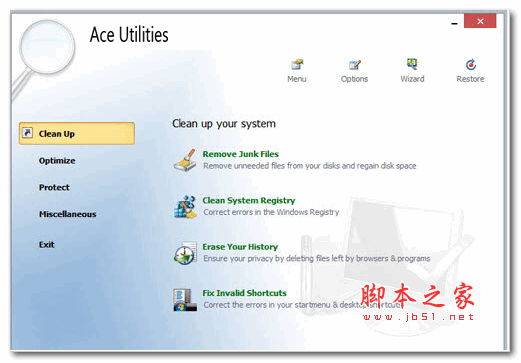Image resolution: width=521 pixels, height=363 pixels.
Task: Select the Clean Up category
Action: [77, 133]
